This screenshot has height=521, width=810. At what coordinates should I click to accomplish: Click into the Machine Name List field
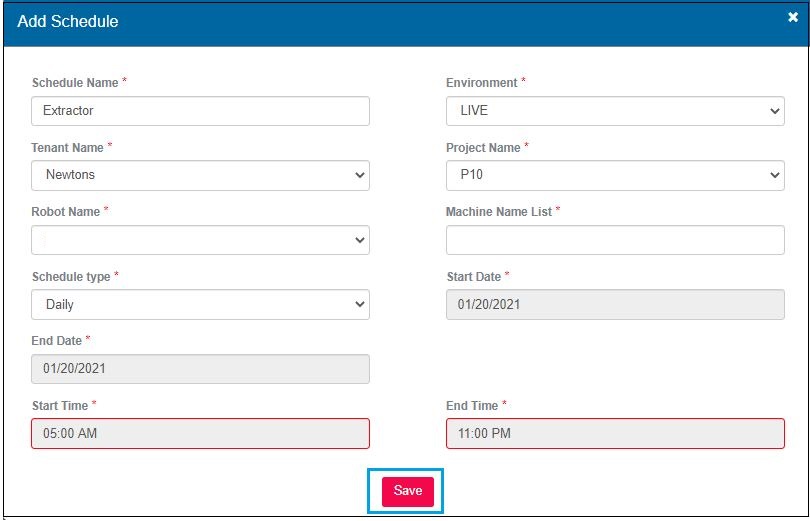(x=614, y=240)
